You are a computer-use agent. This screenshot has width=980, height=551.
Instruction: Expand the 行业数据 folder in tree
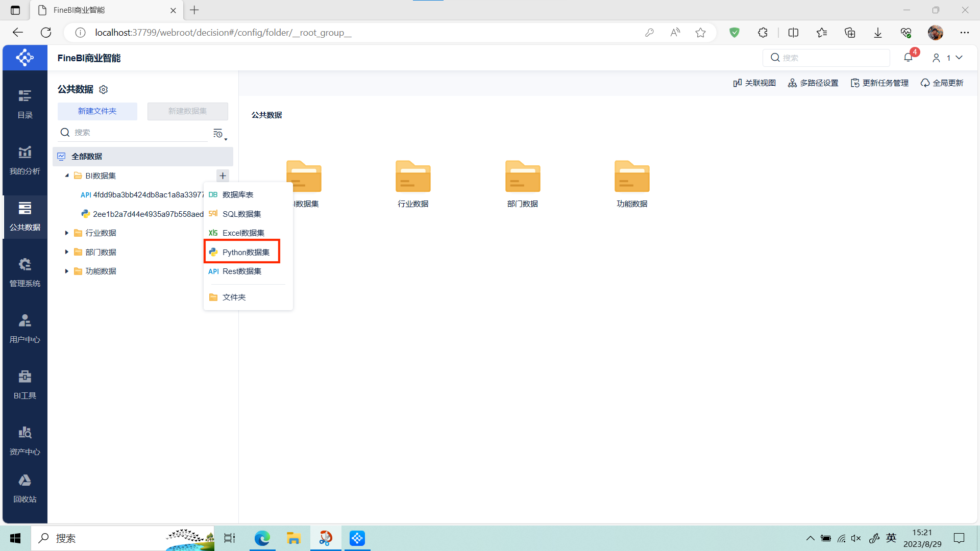tap(67, 233)
